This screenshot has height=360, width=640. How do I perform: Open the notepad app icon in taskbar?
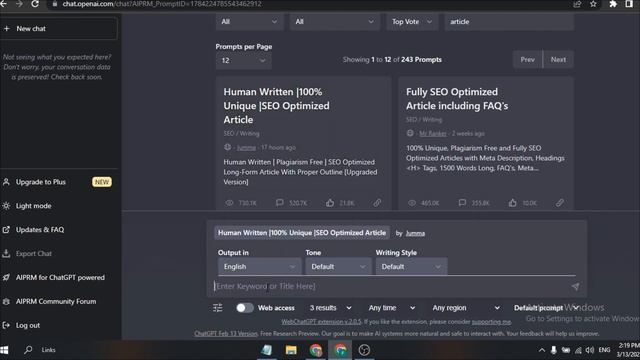[x=267, y=350]
